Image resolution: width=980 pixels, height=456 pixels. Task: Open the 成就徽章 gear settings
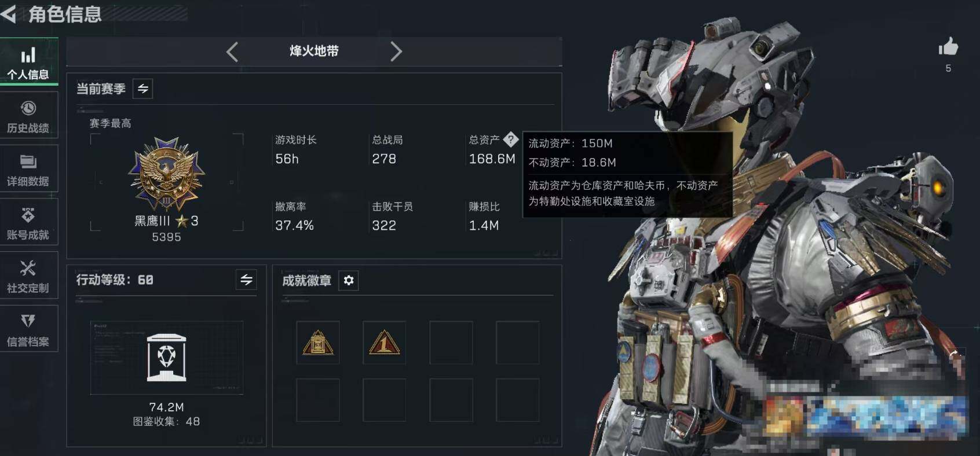coord(348,281)
